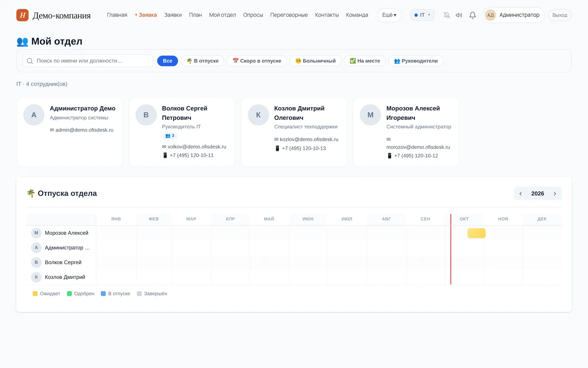Open the Контакты page
588x368 pixels.
click(x=327, y=15)
